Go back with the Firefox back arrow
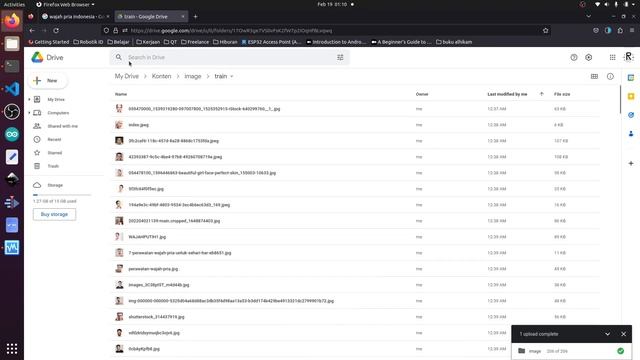 (x=32, y=31)
